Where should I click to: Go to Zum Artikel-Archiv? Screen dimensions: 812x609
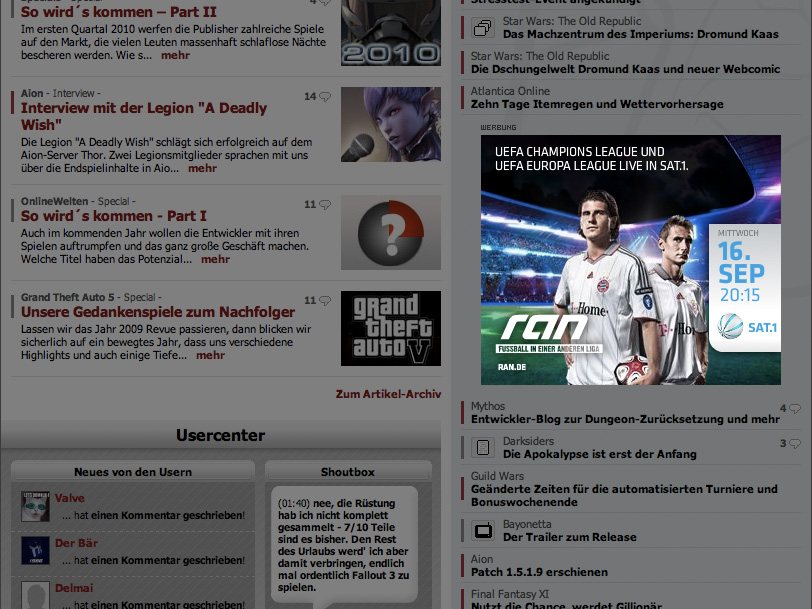tap(388, 394)
